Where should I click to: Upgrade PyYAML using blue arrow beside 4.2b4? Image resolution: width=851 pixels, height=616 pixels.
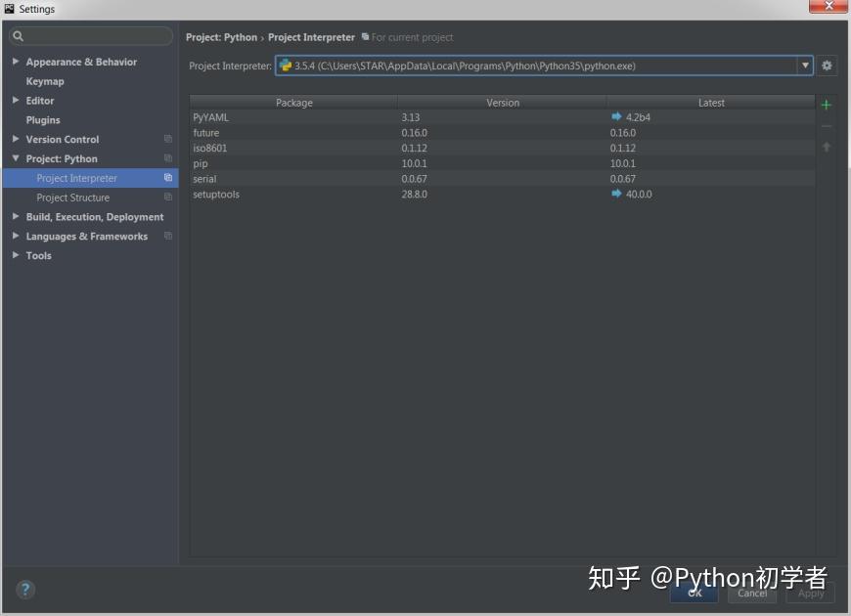coord(614,116)
